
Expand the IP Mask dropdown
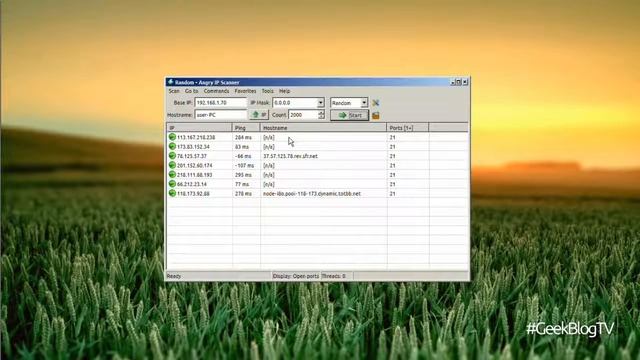click(x=320, y=103)
